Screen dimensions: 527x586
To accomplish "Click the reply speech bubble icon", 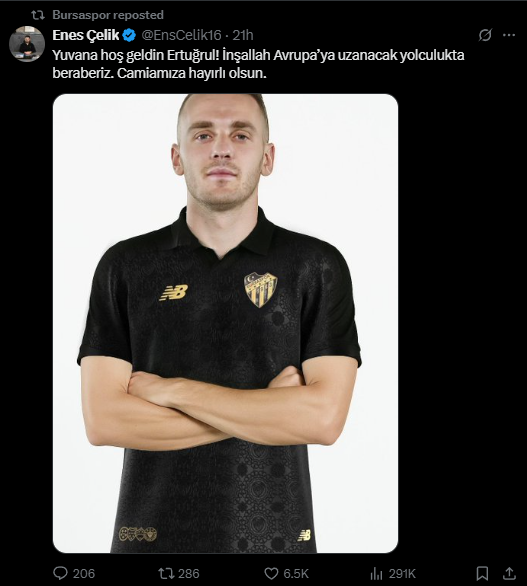I will point(61,573).
